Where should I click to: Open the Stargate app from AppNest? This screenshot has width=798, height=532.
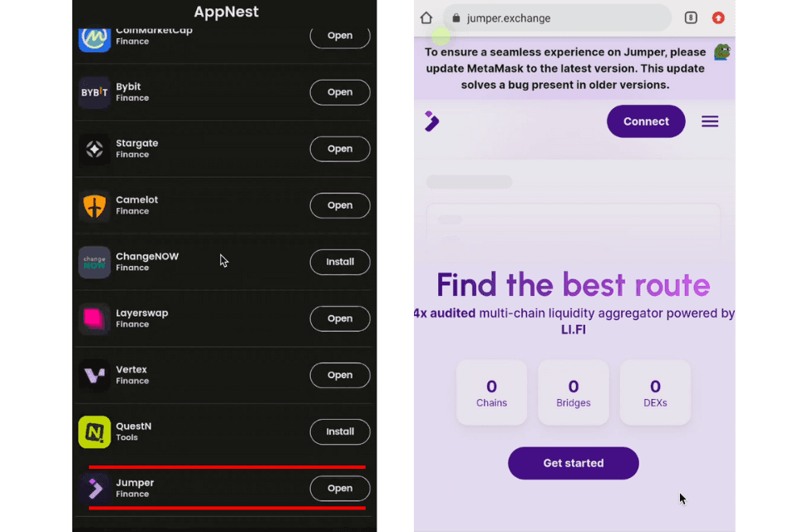click(x=340, y=149)
